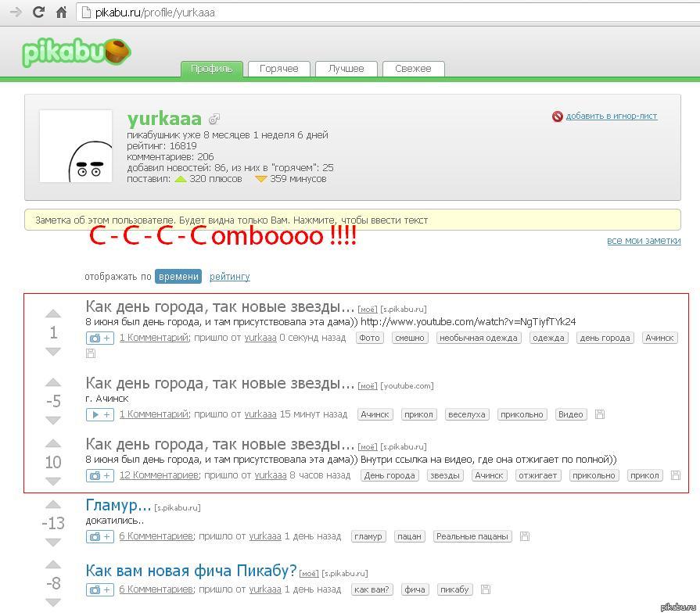Expand photo preview of the Гламур post
Image resolution: width=700 pixels, height=616 pixels.
99,536
